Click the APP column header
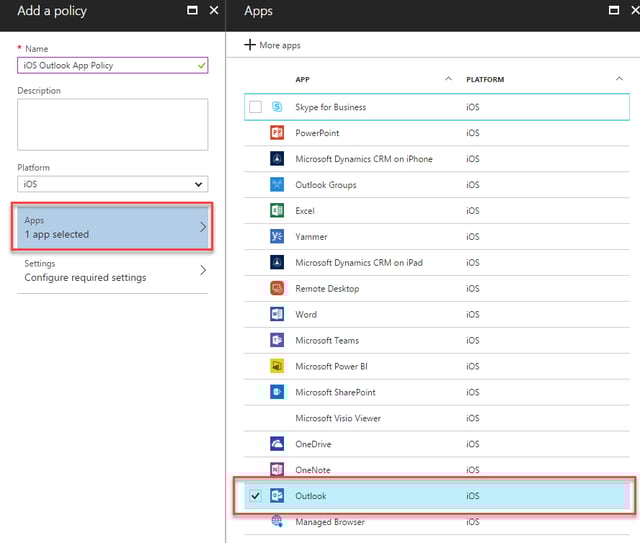Viewport: 640px width, 543px height. click(302, 79)
